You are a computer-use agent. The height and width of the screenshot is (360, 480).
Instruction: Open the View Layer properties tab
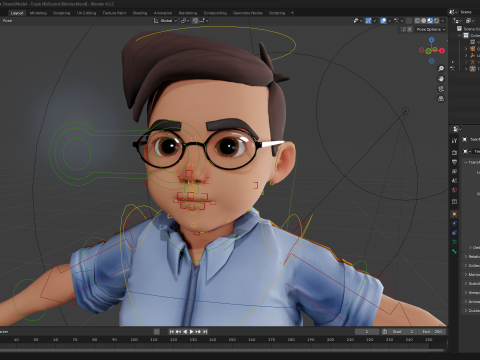coord(454,171)
